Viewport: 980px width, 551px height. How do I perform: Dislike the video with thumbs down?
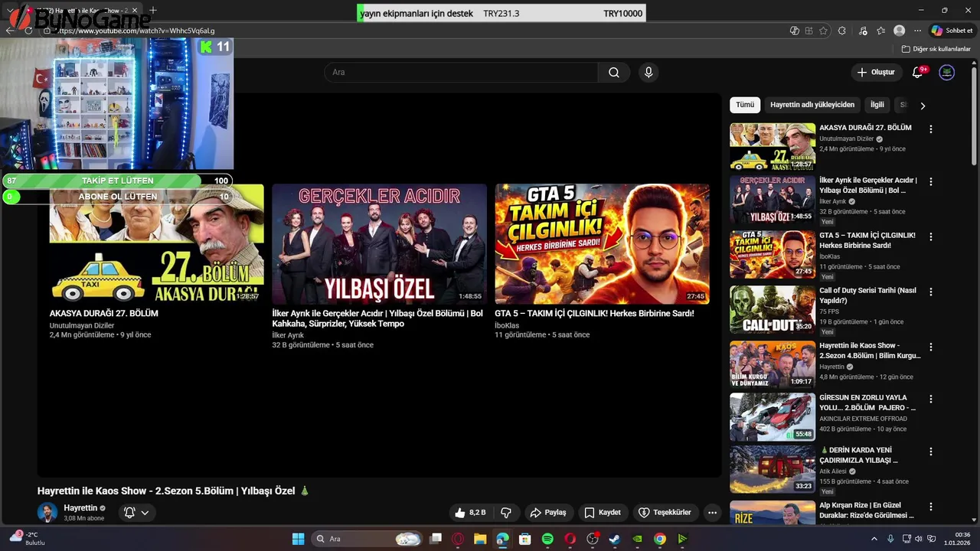(506, 513)
